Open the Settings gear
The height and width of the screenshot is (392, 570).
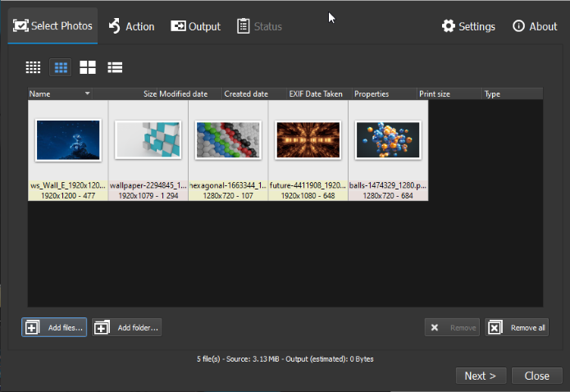coord(468,26)
